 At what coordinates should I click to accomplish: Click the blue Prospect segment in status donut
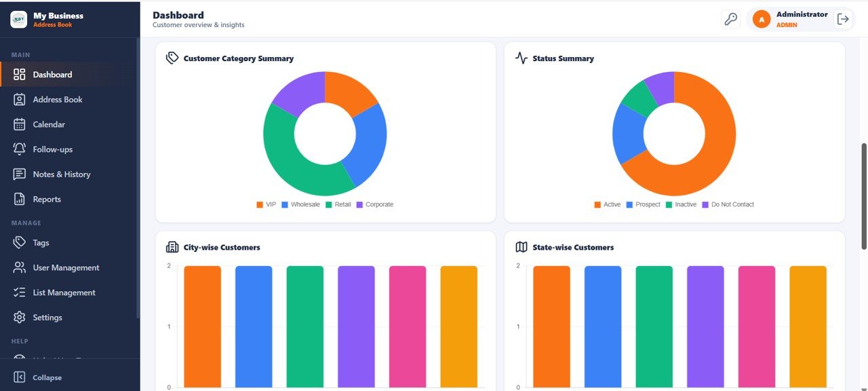[x=627, y=133]
